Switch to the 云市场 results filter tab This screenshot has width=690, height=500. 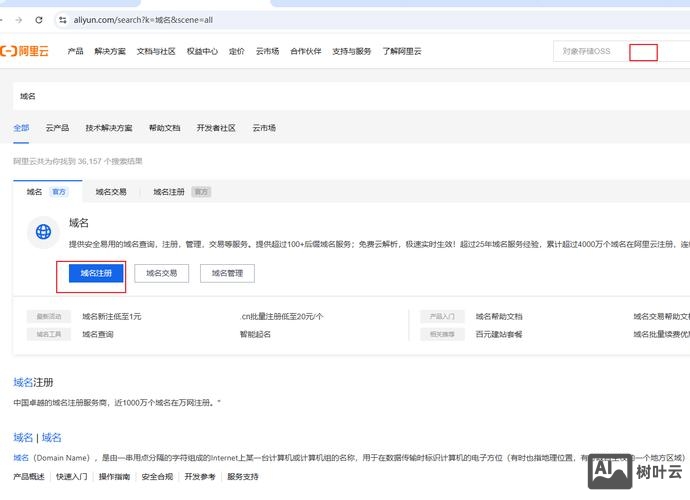264,128
